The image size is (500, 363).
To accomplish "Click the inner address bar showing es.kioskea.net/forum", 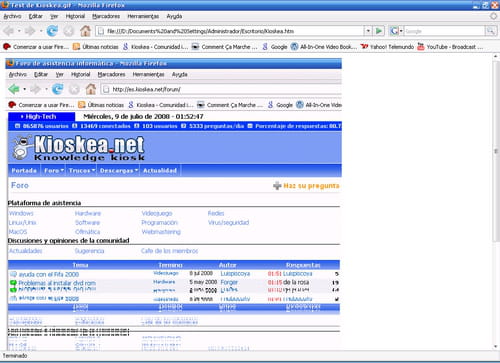I will coord(221,89).
